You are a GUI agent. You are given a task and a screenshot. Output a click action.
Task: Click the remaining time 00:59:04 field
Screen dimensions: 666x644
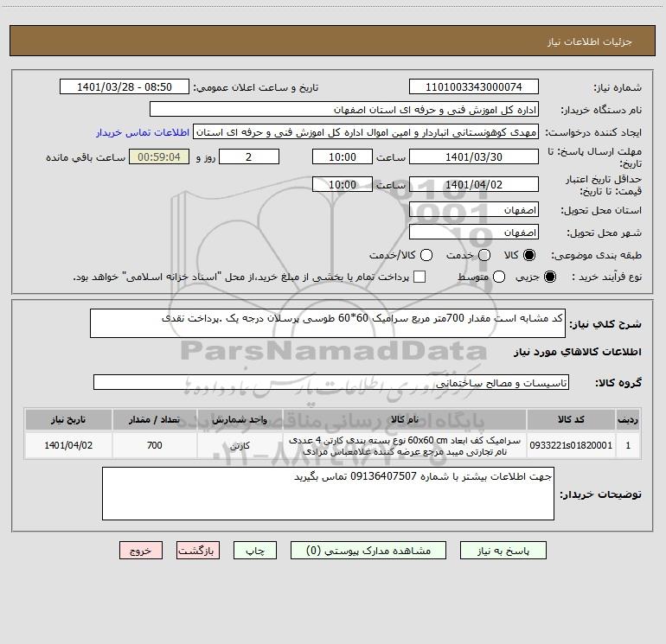159,156
